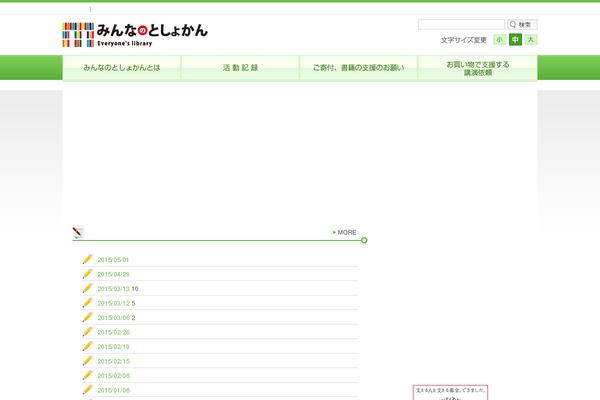Click pencil icon for 2015/03/06

tap(87, 317)
